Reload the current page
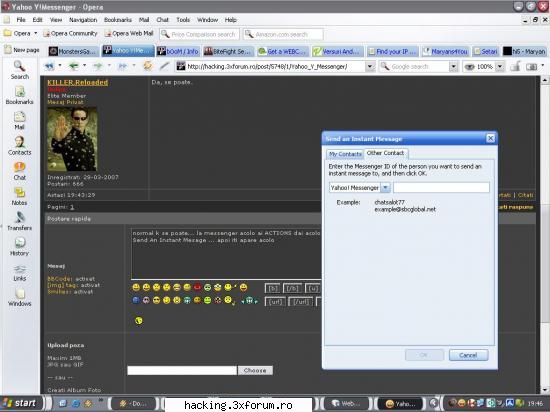The height and width of the screenshot is (412, 550). pyautogui.click(x=148, y=66)
